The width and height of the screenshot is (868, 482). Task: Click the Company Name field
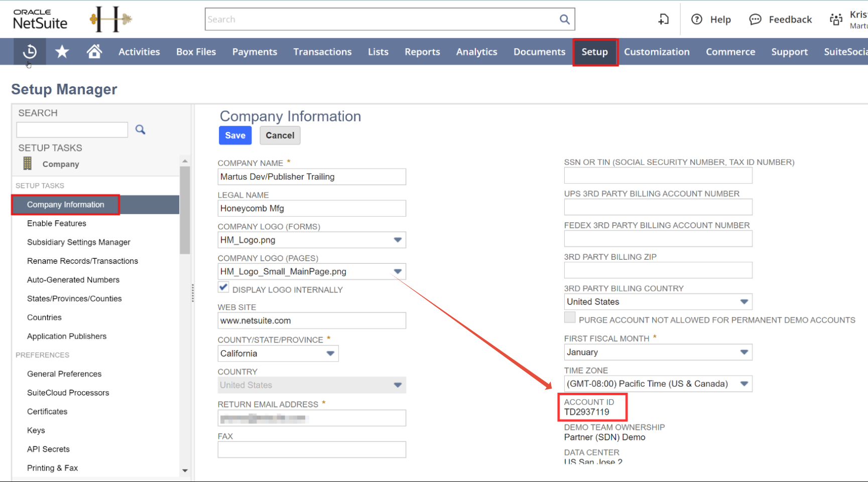[x=312, y=177]
